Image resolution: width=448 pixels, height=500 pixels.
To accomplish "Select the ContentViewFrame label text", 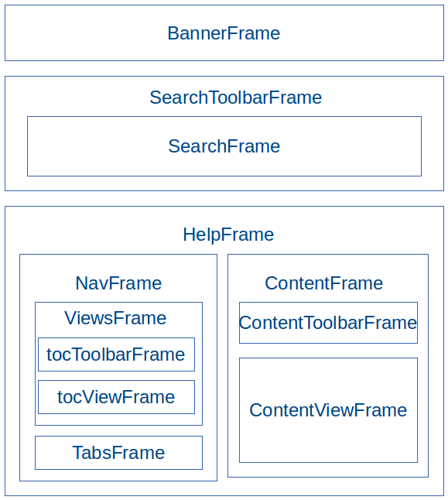I will coord(328,409).
